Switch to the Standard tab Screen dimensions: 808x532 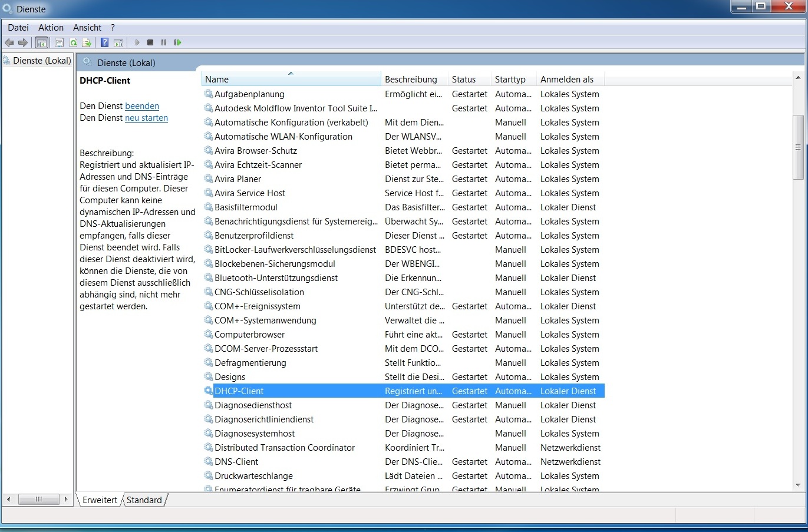[x=144, y=500]
